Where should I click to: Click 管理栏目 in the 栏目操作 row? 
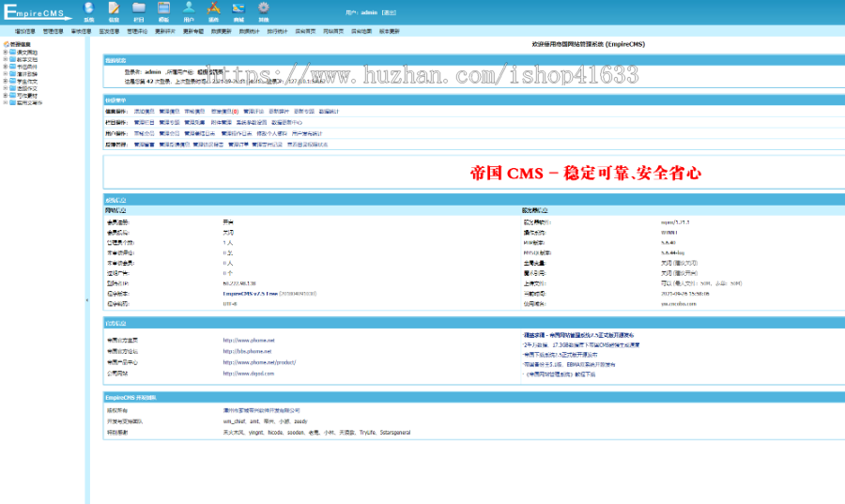click(144, 122)
